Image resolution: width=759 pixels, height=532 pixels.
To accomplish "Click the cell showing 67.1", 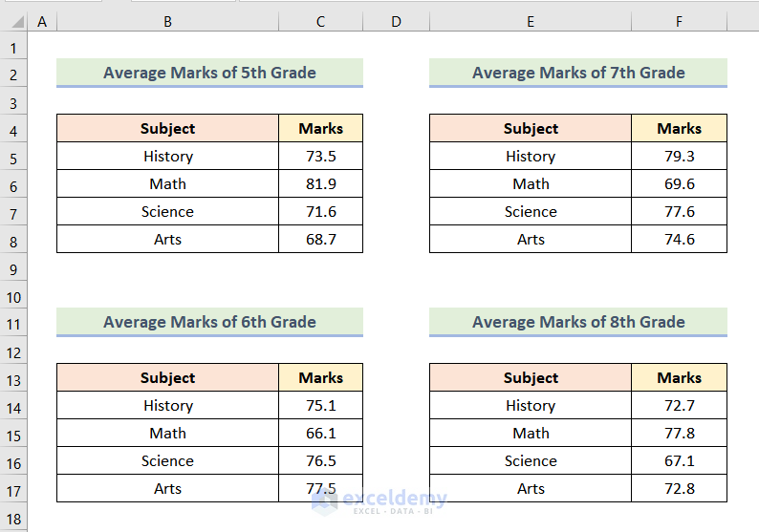I will 679,461.
